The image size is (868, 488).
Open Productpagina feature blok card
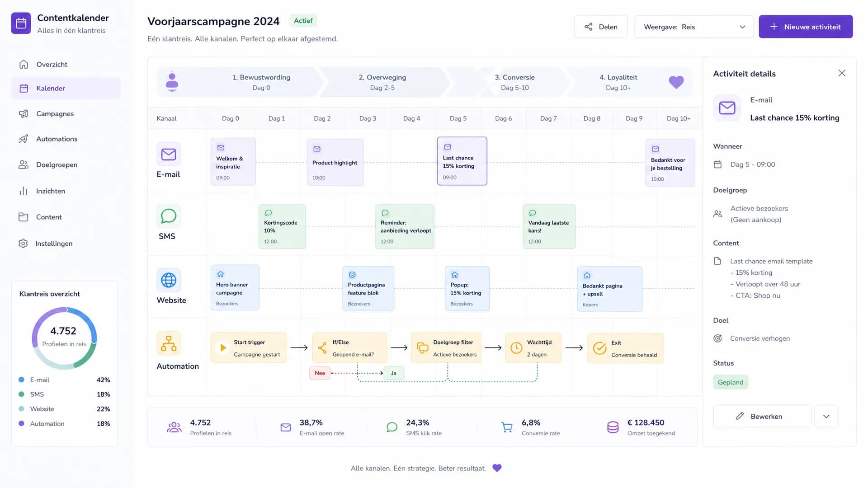(368, 289)
